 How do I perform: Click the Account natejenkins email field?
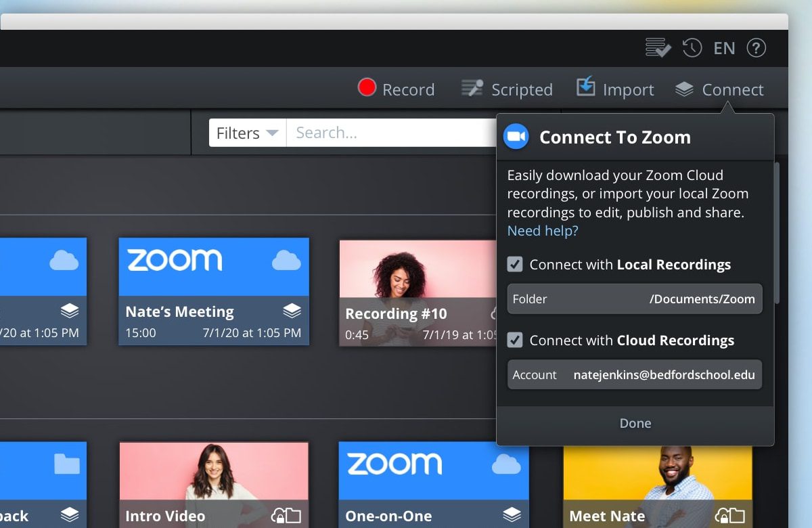[x=635, y=374]
